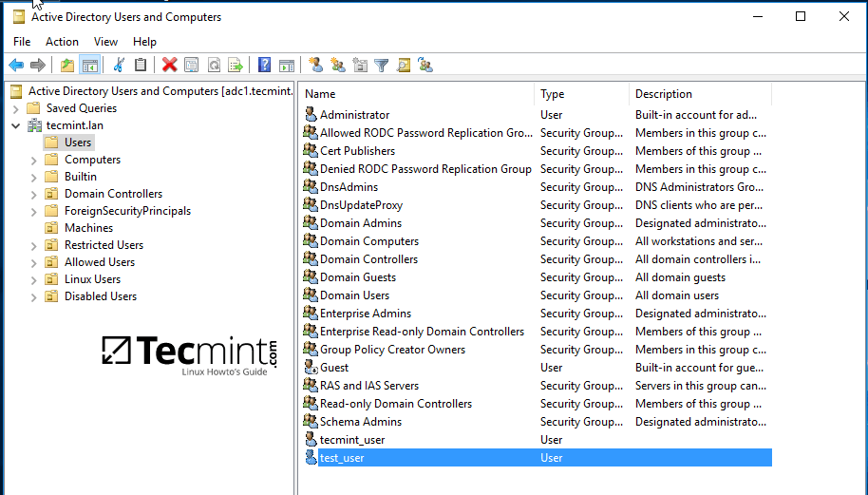Click the Export list icon
The height and width of the screenshot is (495, 868).
[236, 66]
